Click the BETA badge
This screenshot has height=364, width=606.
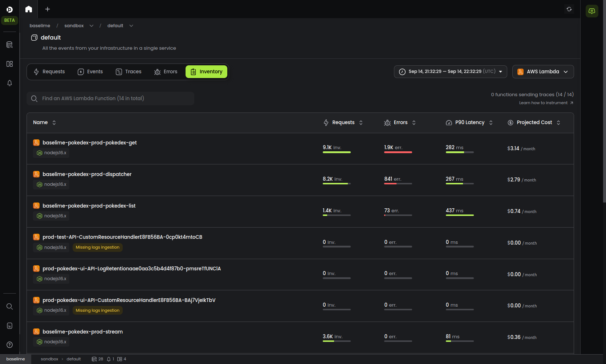(9, 20)
